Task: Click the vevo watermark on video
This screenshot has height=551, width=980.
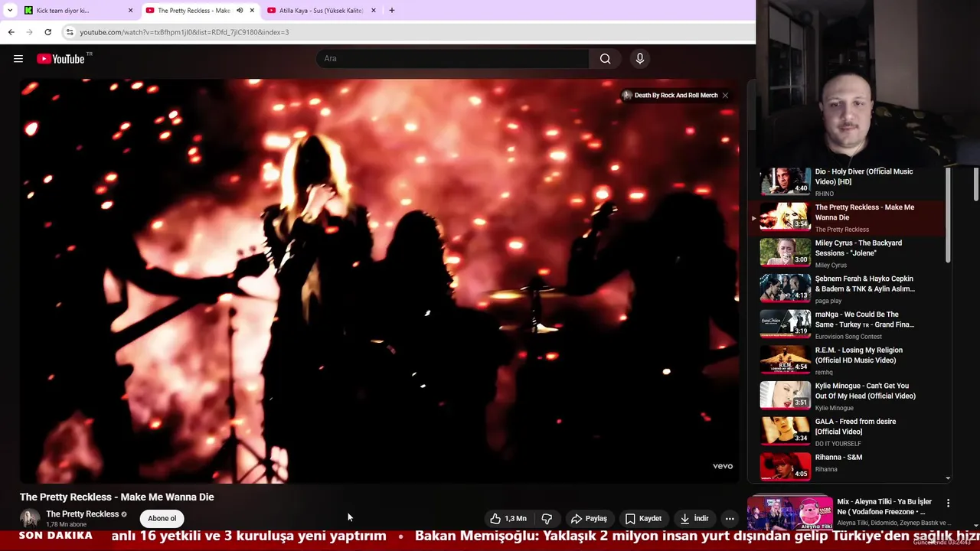Action: click(723, 466)
